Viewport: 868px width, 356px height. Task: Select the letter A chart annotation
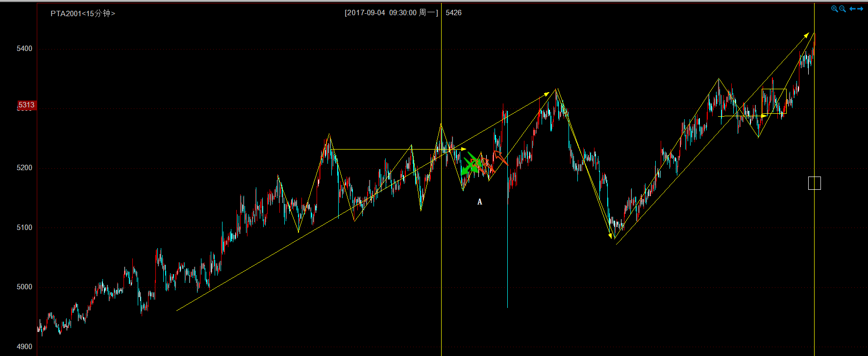point(480,202)
